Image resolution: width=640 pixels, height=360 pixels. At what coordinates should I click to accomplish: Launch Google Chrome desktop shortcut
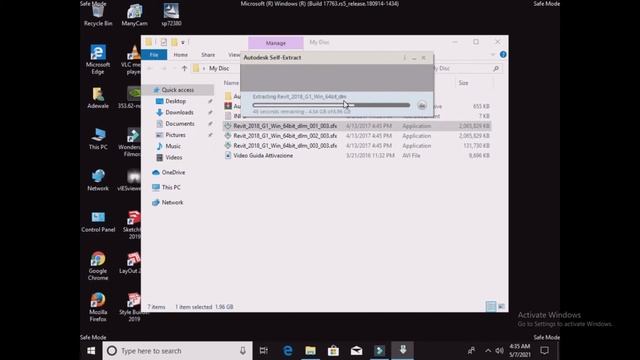[x=98, y=266]
